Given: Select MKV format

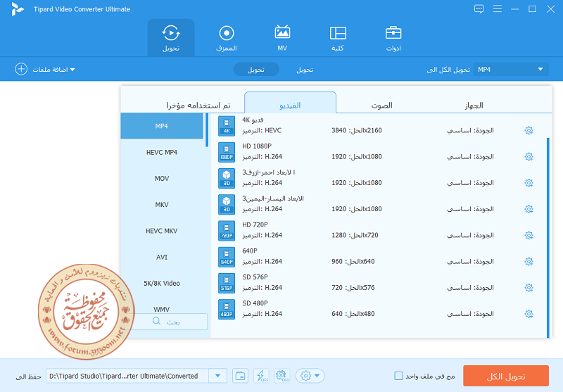Looking at the screenshot, I should (162, 205).
